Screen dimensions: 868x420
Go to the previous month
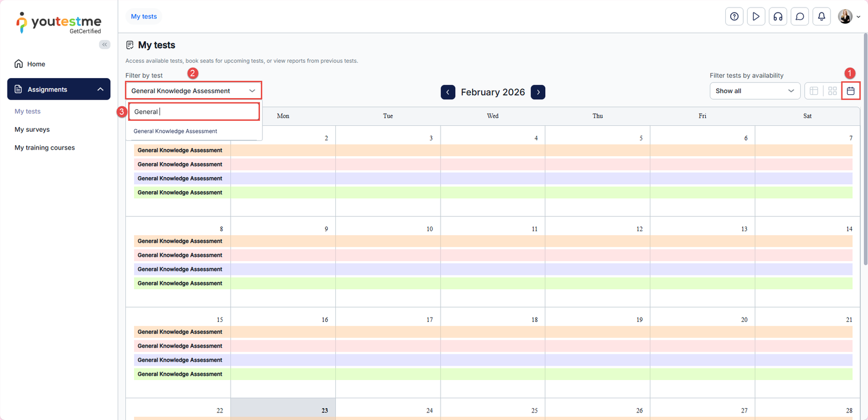tap(448, 92)
